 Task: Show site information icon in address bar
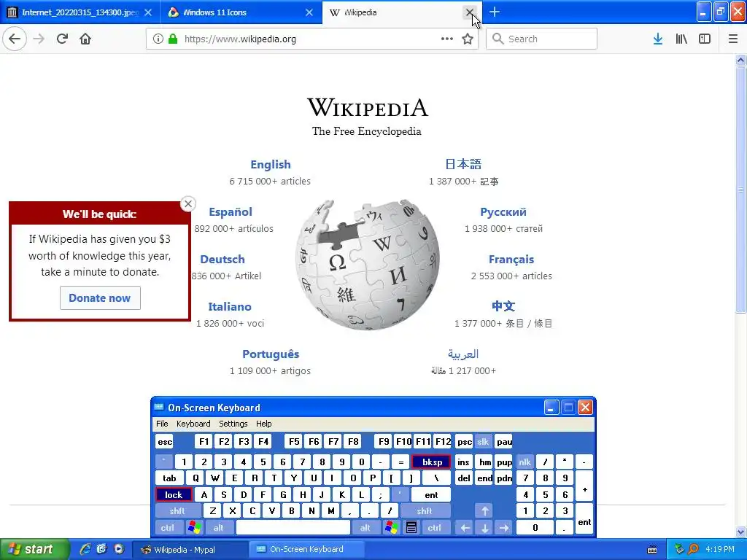(x=158, y=39)
